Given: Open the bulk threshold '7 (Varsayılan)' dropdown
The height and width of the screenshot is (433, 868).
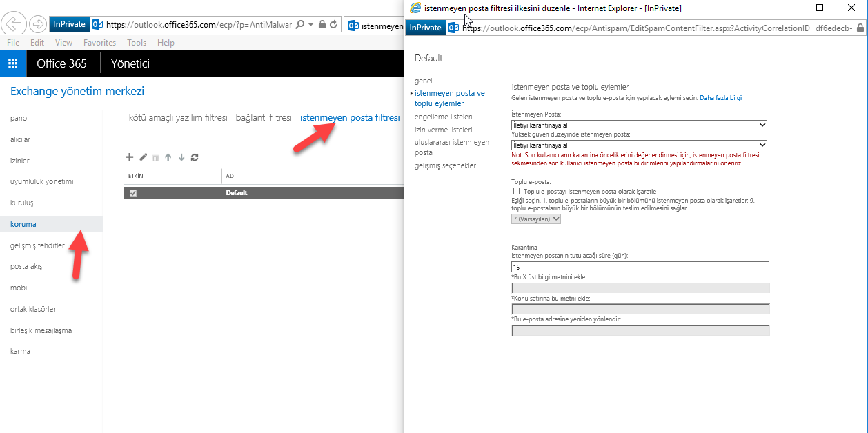Looking at the screenshot, I should [x=536, y=219].
